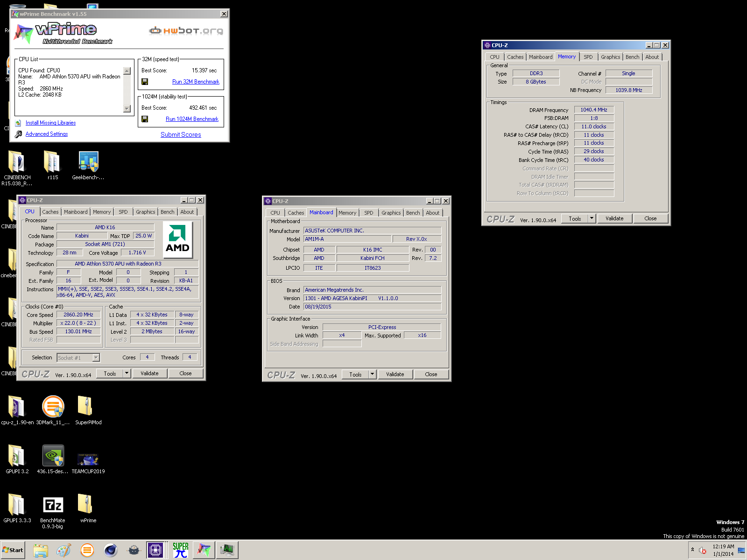Screen dimensions: 747x560
Task: Click the volume muted tray icon
Action: (x=703, y=551)
